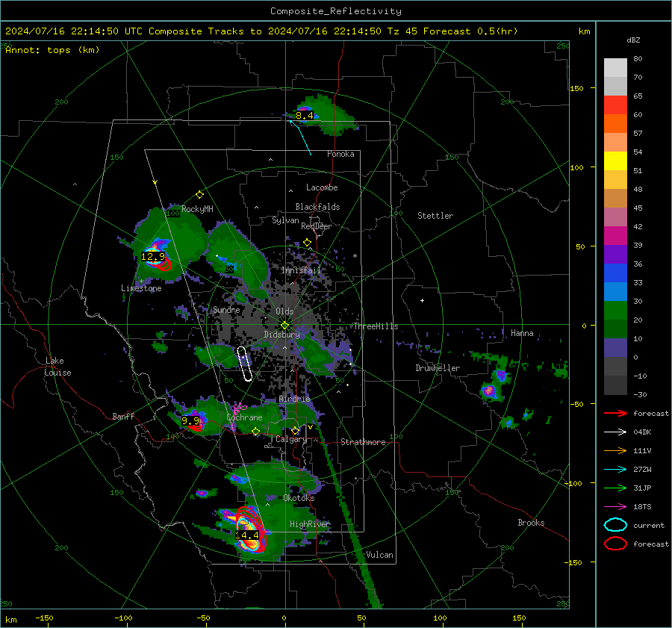Image resolution: width=672 pixels, height=628 pixels.
Task: Click the red forecast arrow in legend
Action: click(x=615, y=413)
